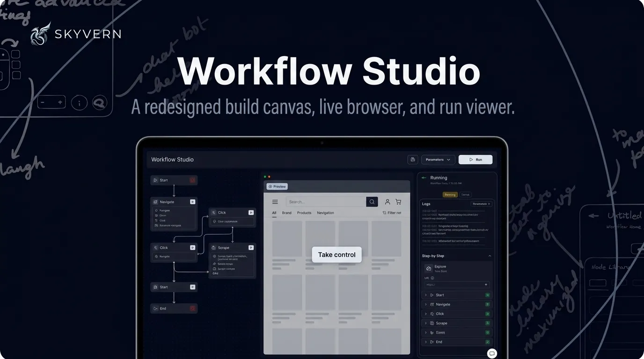Click the Logs heading
Screen dimensions: 644x359
426,204
